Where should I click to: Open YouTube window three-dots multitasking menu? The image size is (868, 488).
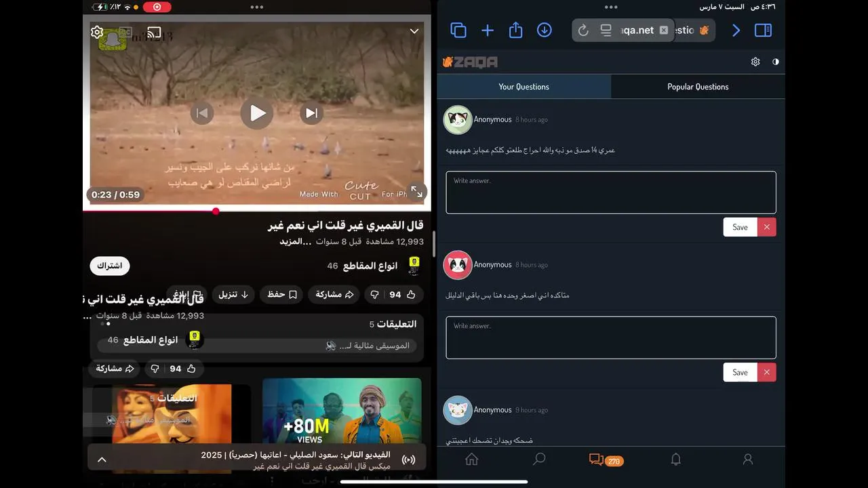[257, 7]
